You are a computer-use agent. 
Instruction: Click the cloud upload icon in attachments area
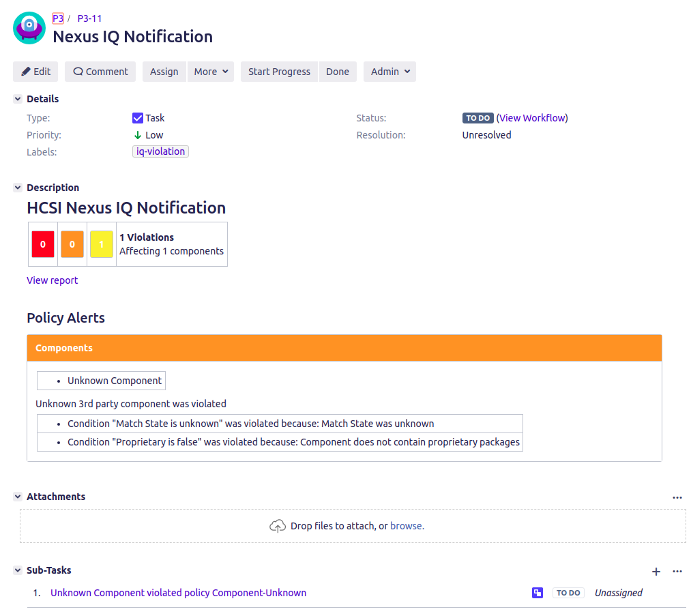click(x=278, y=526)
